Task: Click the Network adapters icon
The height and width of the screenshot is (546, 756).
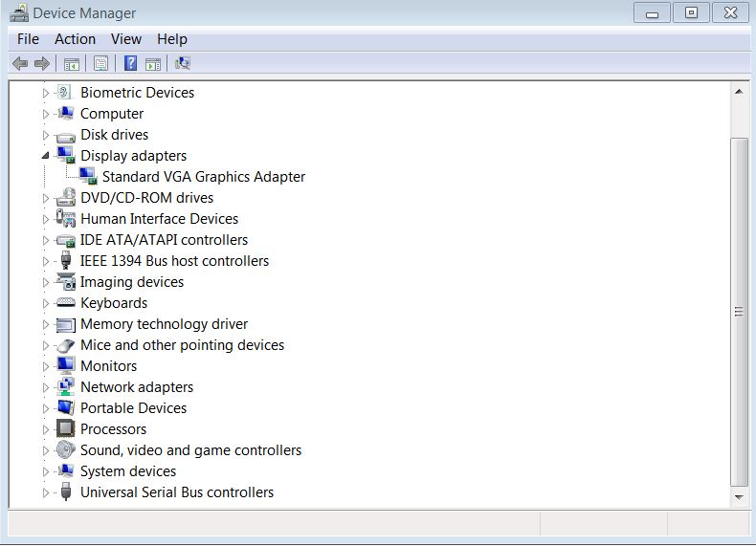Action: coord(66,386)
